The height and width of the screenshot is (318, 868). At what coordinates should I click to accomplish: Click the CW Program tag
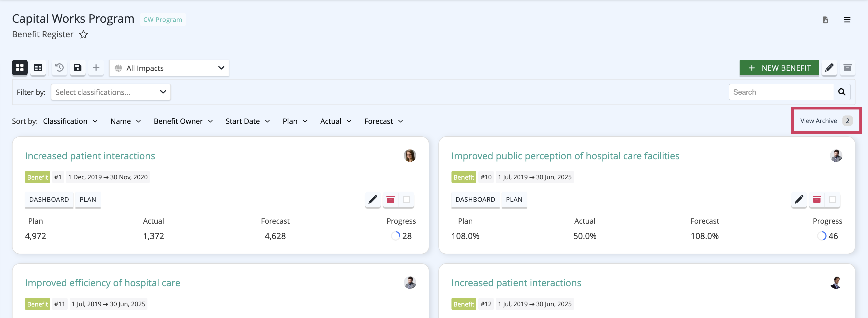pyautogui.click(x=163, y=20)
